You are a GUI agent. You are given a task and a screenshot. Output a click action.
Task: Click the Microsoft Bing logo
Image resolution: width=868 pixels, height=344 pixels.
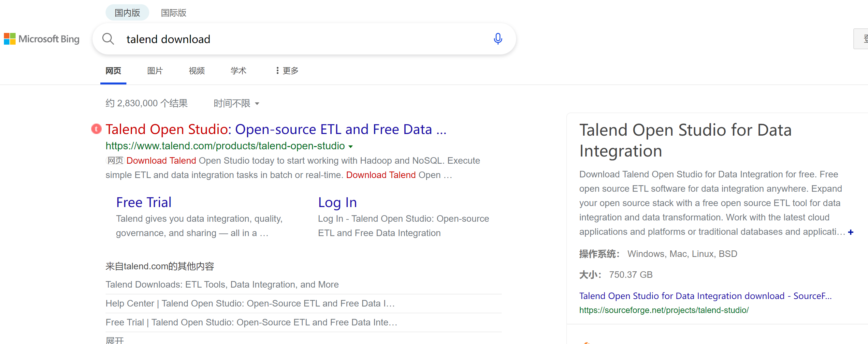click(x=42, y=39)
